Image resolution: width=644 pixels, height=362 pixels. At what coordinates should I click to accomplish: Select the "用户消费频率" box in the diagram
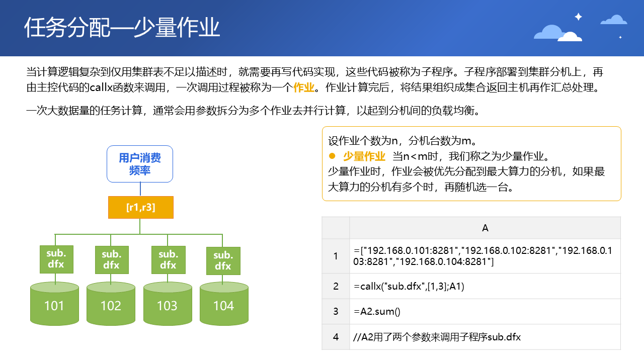click(140, 164)
